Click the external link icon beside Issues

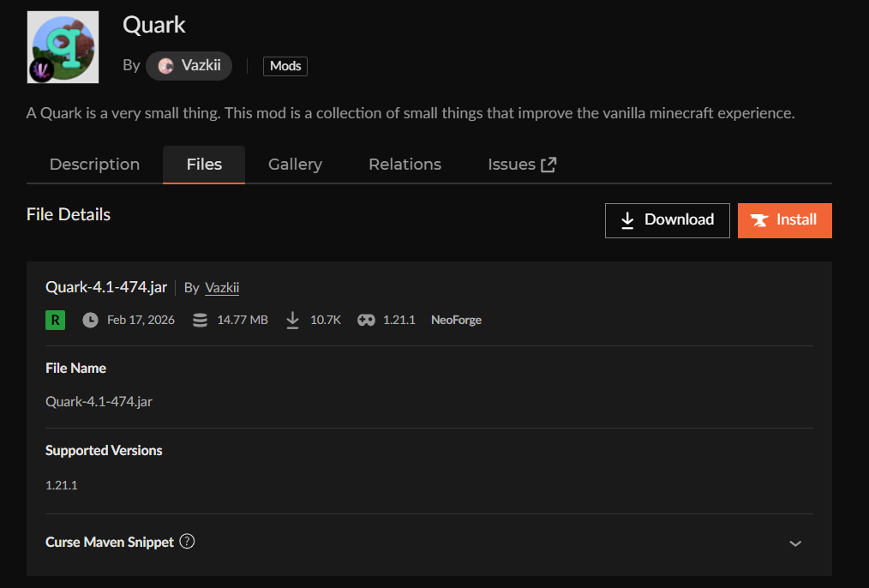tap(548, 163)
